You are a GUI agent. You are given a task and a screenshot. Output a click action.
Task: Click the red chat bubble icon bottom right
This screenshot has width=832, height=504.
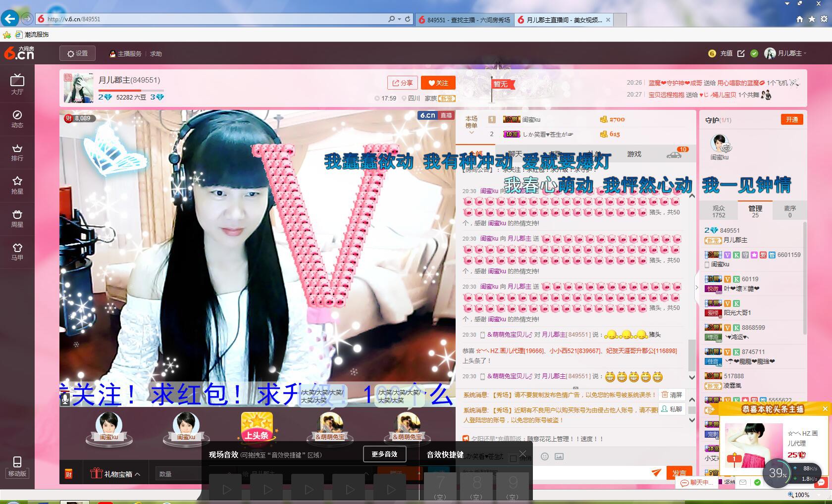pos(821,482)
